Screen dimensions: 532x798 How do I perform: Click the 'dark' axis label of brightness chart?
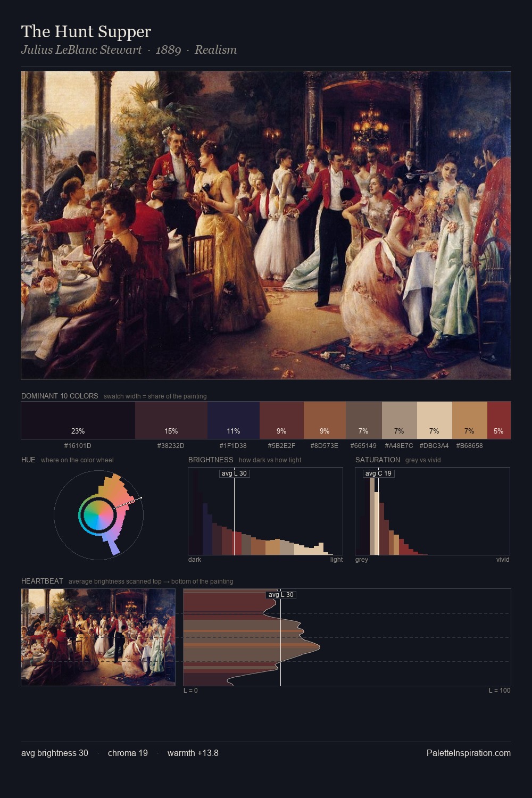(x=195, y=560)
